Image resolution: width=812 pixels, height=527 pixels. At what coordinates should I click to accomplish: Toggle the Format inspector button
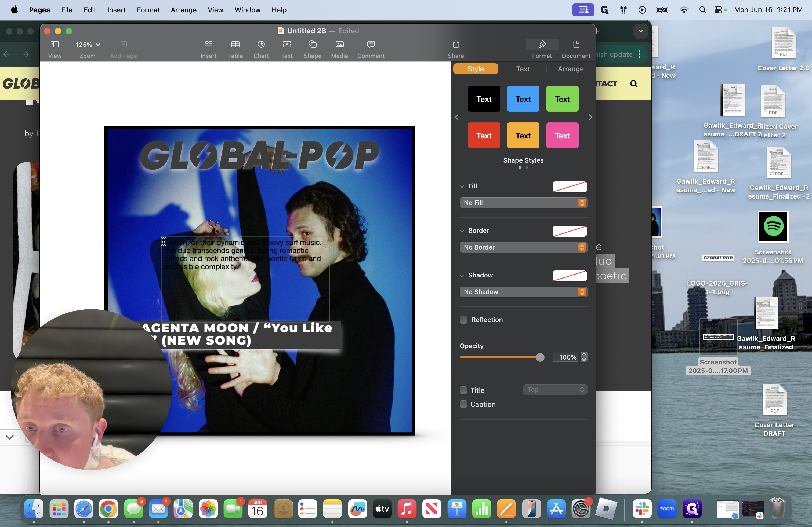click(x=542, y=44)
